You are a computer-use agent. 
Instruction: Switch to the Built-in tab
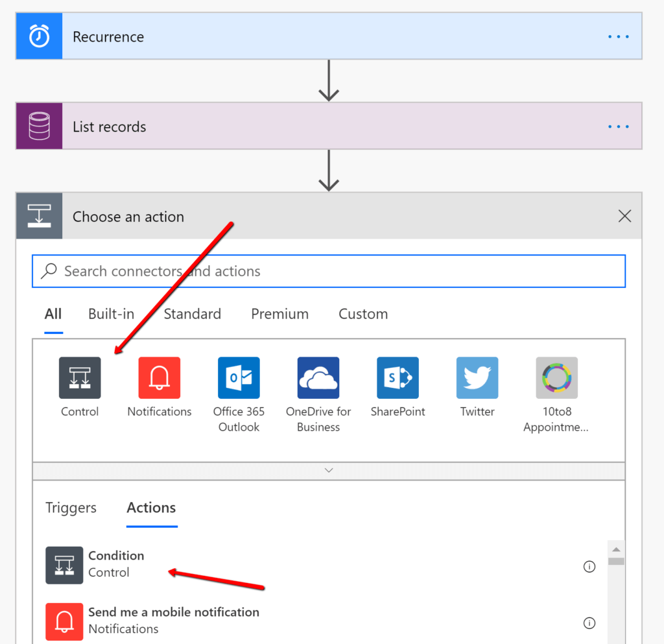click(111, 314)
